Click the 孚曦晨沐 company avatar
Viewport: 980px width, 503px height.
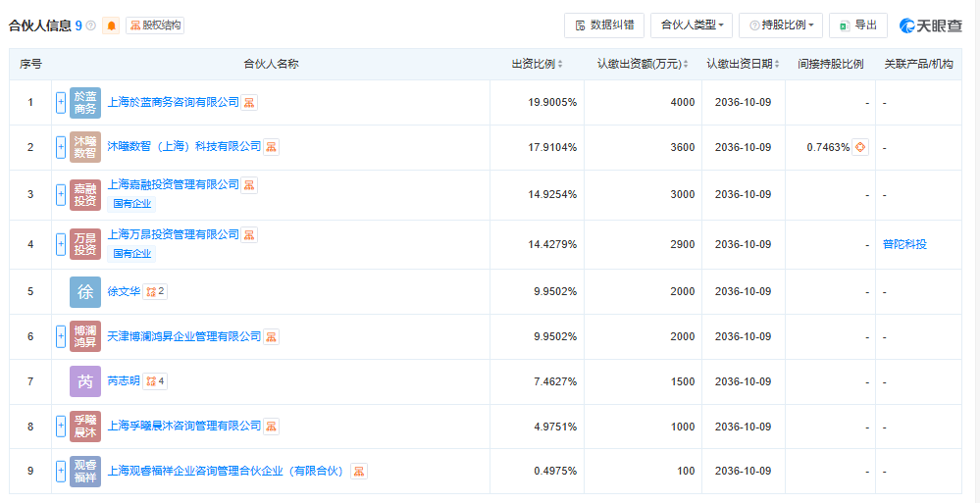tap(85, 427)
